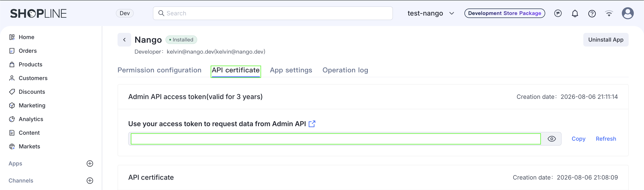Click the developer email kelvin@nango.dev
The width and height of the screenshot is (644, 190).
pos(216,52)
